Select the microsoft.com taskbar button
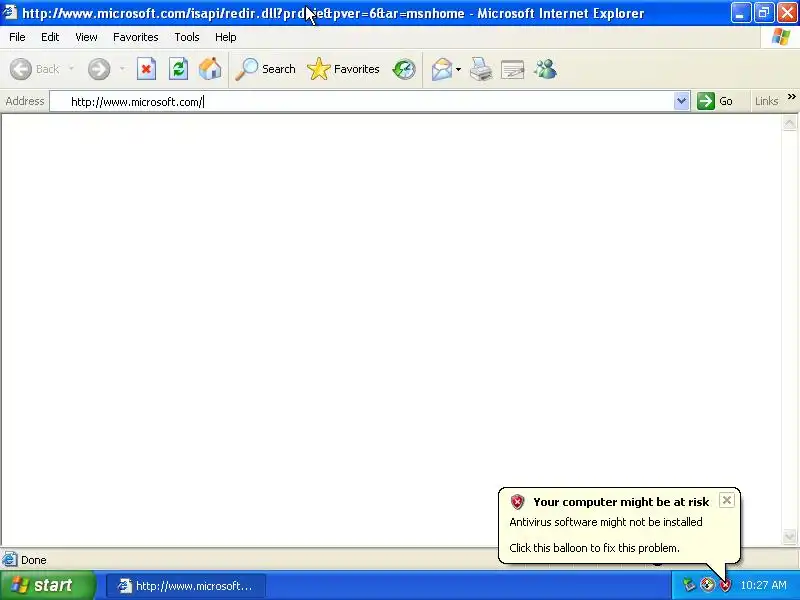The width and height of the screenshot is (800, 600). 186,586
